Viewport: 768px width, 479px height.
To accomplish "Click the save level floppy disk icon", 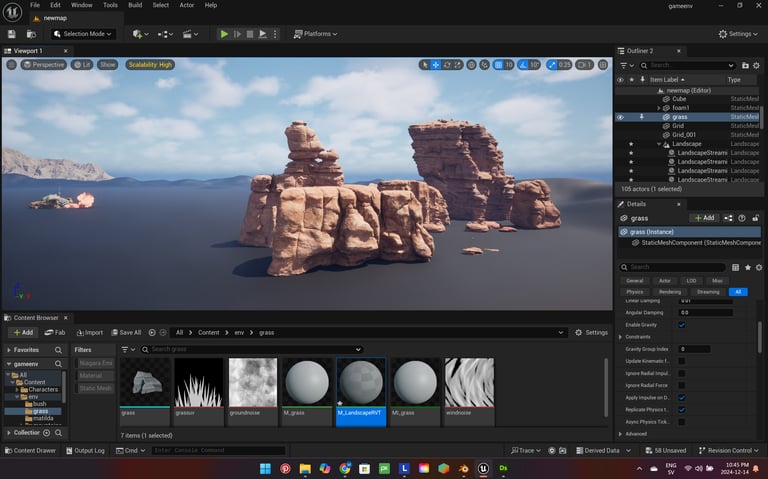I will [11, 34].
